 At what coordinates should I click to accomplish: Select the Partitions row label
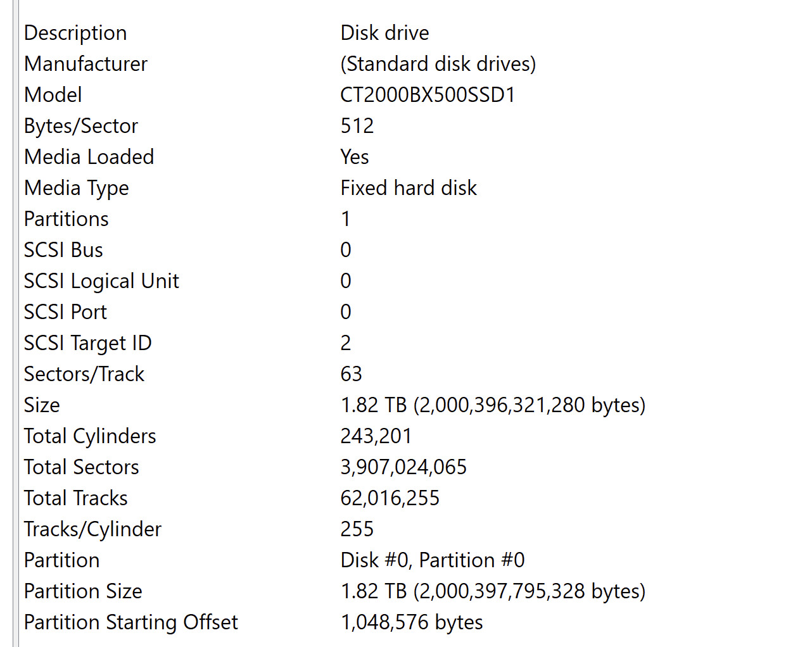pyautogui.click(x=67, y=219)
